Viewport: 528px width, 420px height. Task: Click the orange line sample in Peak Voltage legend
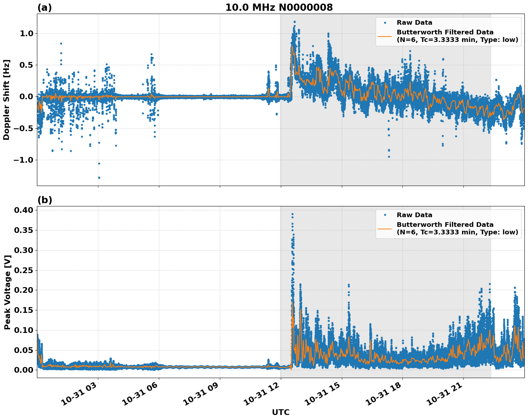pos(385,228)
